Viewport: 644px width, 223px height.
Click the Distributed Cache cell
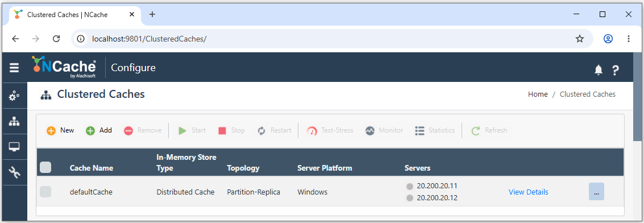pyautogui.click(x=185, y=192)
